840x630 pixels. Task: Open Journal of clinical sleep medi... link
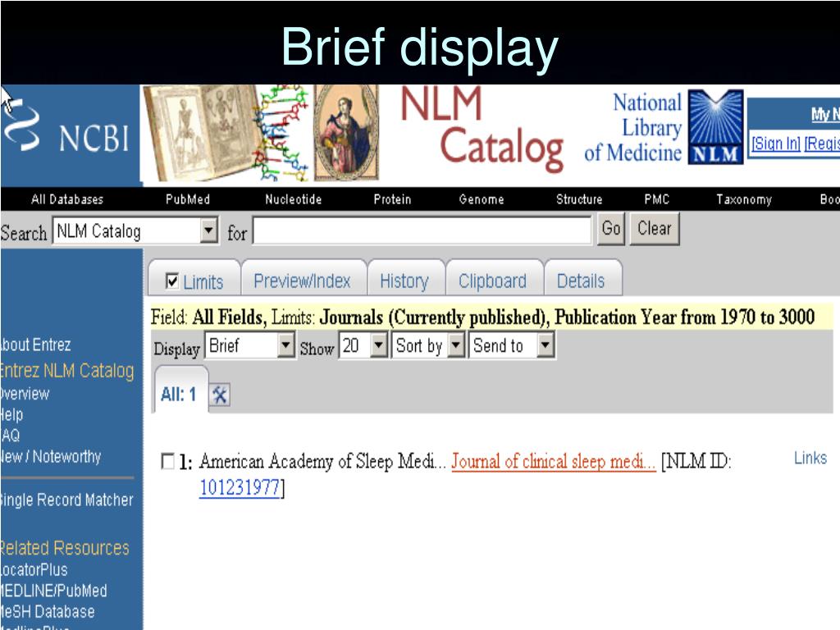coord(554,461)
